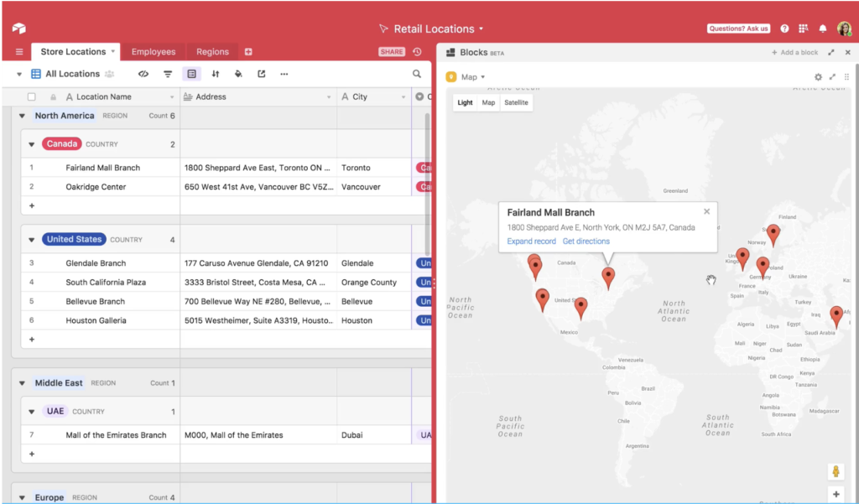Zoom in on the map with plus
Screen dimensions: 859x504
coord(836,494)
